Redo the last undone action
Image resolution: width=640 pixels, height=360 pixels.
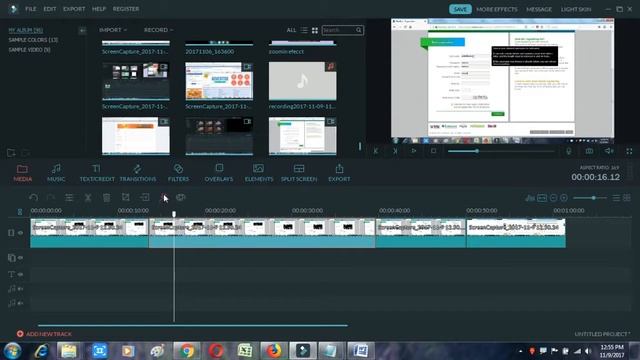coord(51,198)
